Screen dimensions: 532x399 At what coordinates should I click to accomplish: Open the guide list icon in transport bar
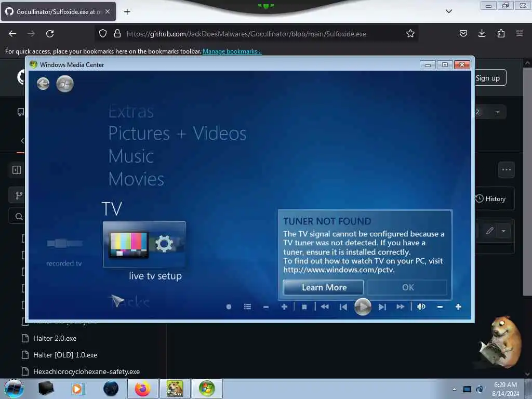click(247, 307)
